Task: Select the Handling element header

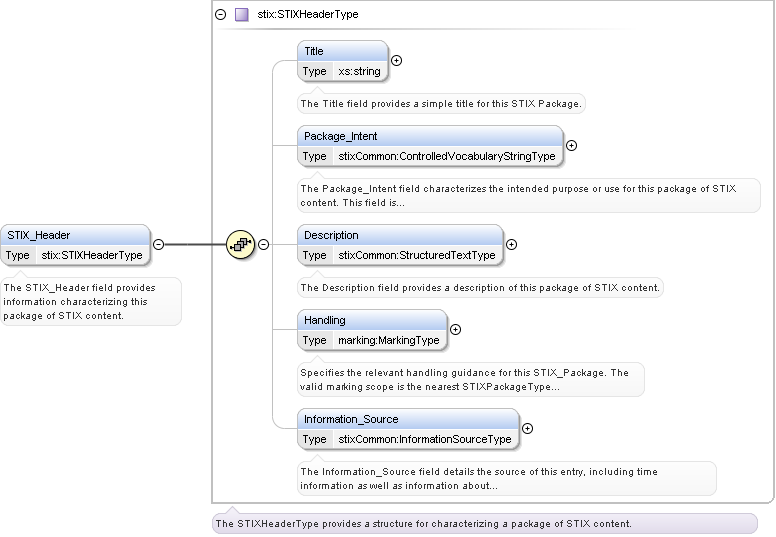Action: pos(372,320)
